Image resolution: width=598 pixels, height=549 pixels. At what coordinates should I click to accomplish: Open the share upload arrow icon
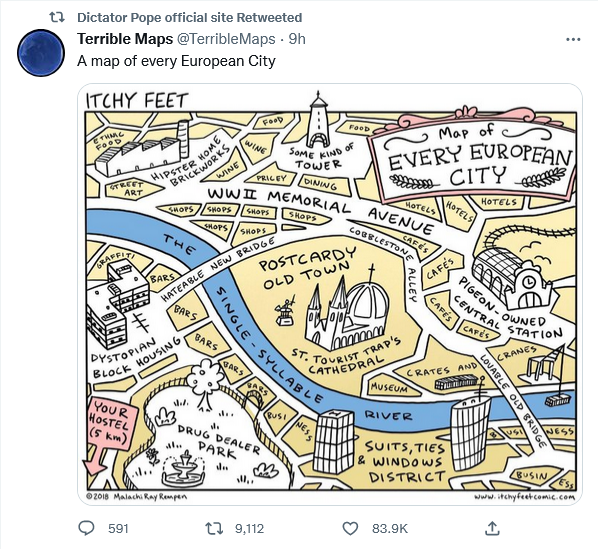tap(492, 528)
